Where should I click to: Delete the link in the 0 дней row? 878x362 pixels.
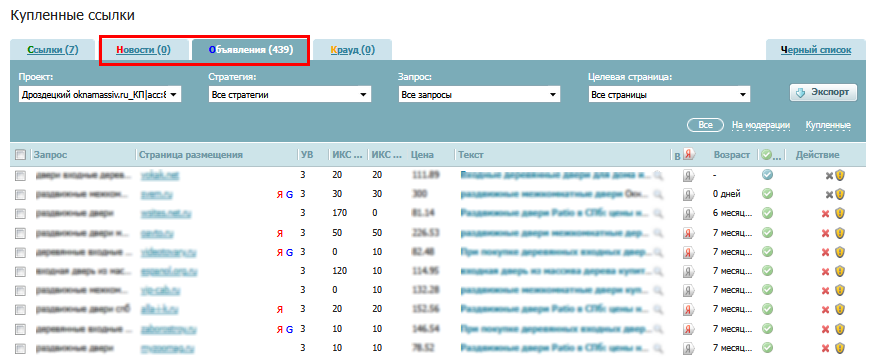tap(829, 194)
